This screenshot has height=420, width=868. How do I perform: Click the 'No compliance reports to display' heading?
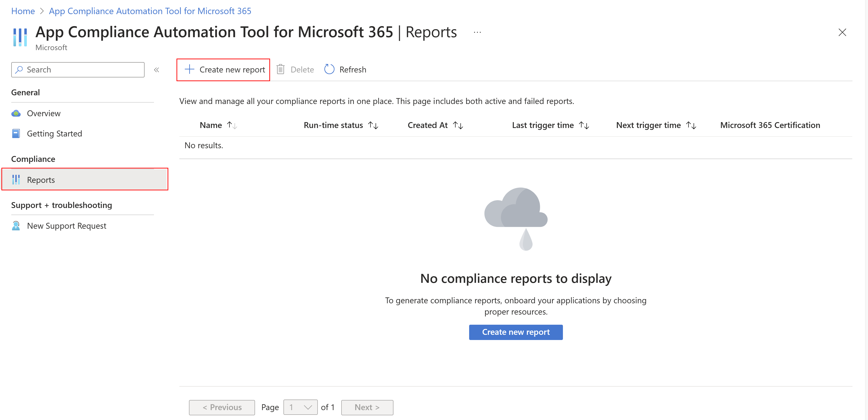[x=515, y=279]
